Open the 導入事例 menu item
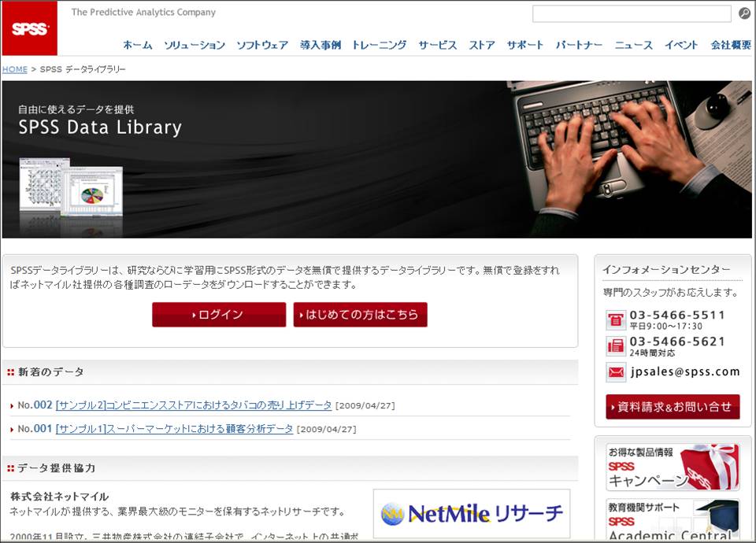The height and width of the screenshot is (543, 756). [x=321, y=46]
